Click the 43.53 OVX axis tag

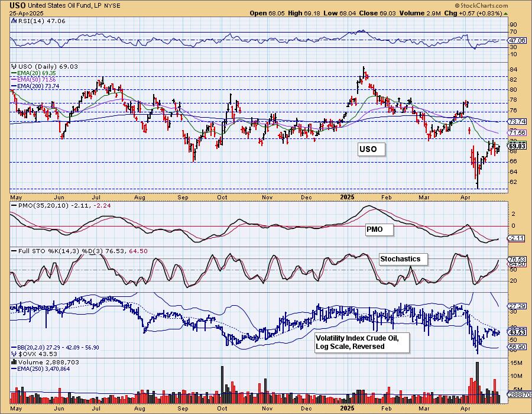tap(517, 332)
